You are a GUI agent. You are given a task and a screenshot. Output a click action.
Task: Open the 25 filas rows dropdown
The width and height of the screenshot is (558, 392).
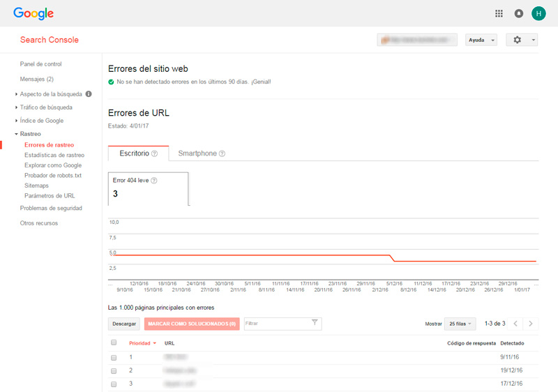tap(460, 324)
